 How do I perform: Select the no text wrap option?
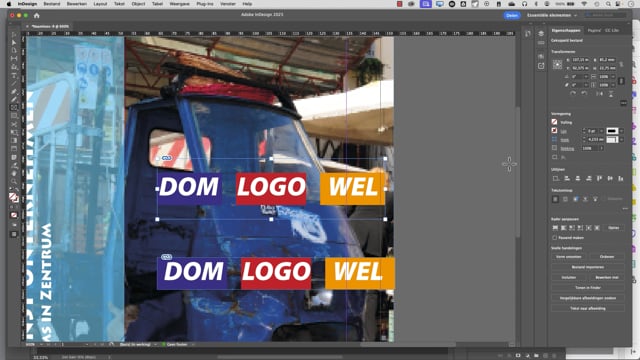point(556,199)
